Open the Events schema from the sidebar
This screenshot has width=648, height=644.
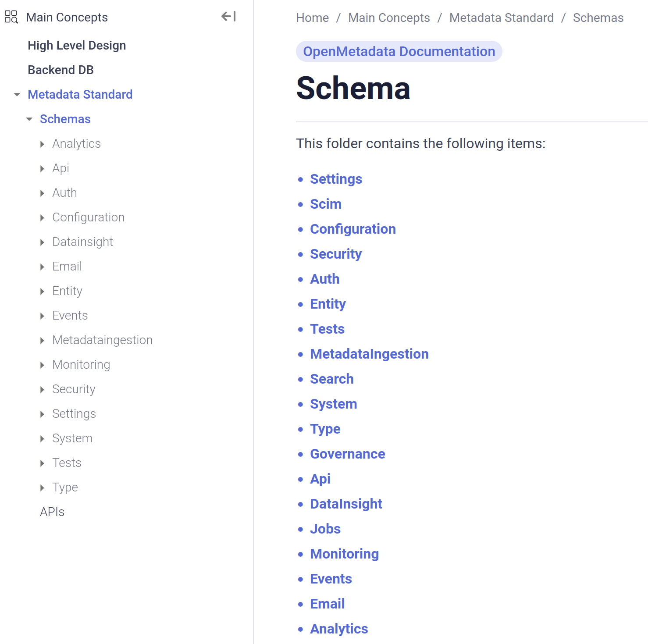tap(70, 315)
